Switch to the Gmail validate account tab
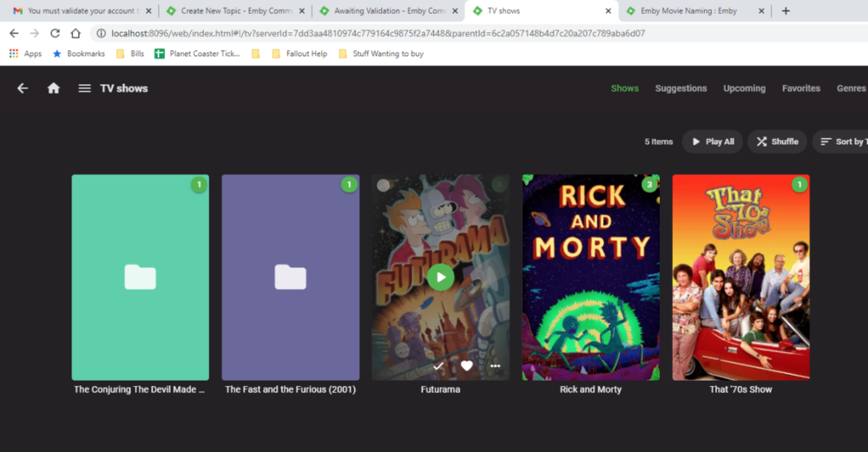The height and width of the screenshot is (452, 868). coord(81,11)
